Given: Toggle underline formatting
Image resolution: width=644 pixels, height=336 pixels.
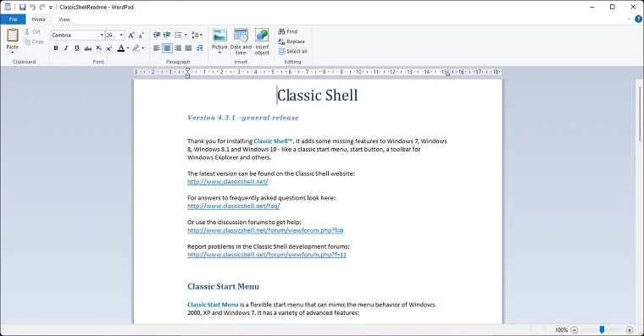Looking at the screenshot, I should (77, 48).
